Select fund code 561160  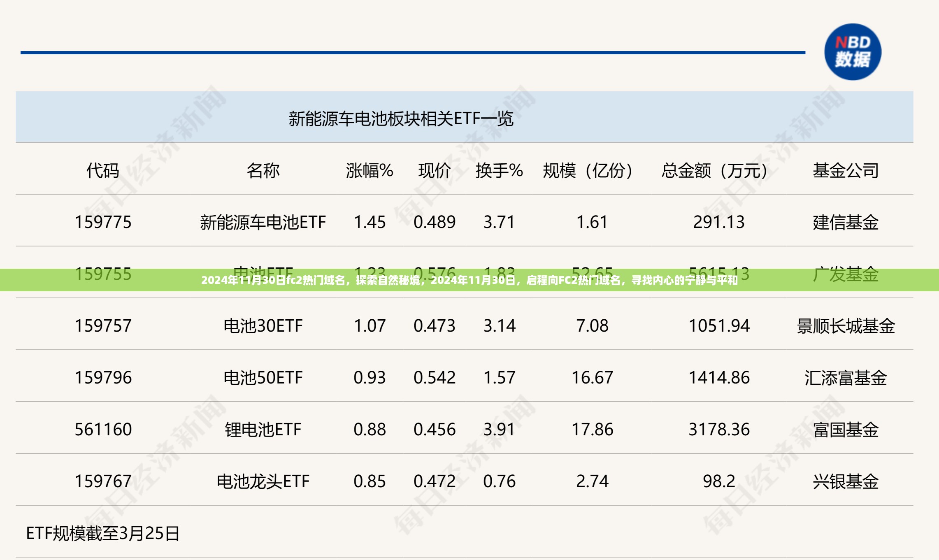(103, 430)
